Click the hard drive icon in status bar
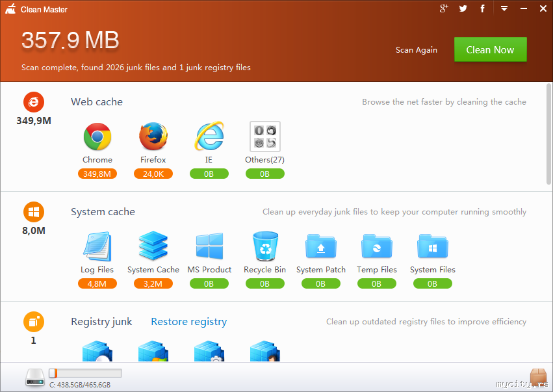Screen dimensions: 553x392 tap(35, 377)
